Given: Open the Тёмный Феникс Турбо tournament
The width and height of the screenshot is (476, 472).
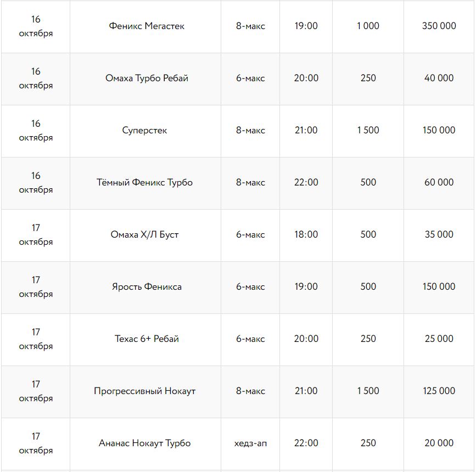Looking at the screenshot, I should (x=145, y=183).
